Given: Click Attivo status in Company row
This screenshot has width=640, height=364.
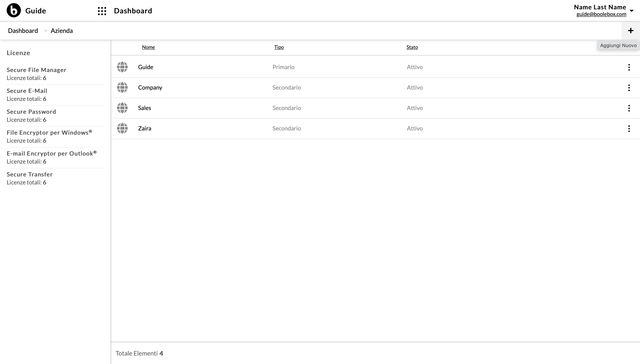Looking at the screenshot, I should 415,88.
